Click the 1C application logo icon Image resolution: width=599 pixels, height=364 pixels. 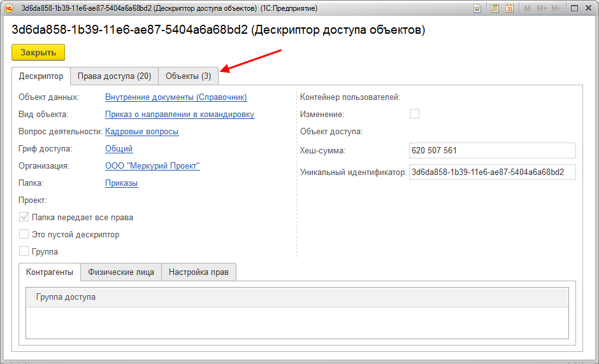[x=10, y=8]
